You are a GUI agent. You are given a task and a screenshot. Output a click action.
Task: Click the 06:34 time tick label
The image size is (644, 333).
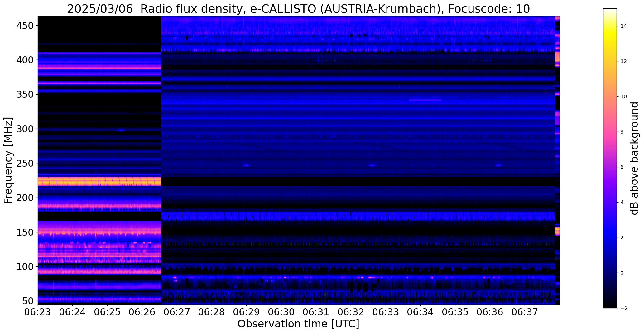click(420, 312)
